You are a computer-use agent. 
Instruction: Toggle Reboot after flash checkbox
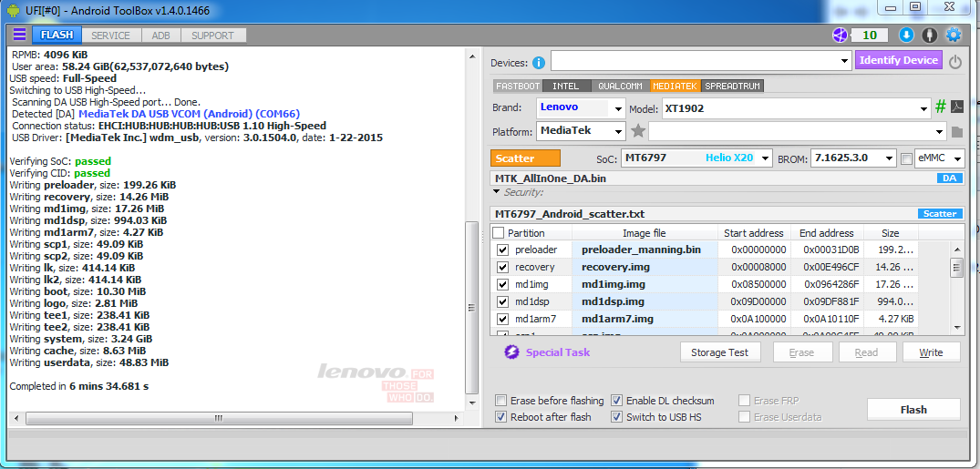(500, 416)
